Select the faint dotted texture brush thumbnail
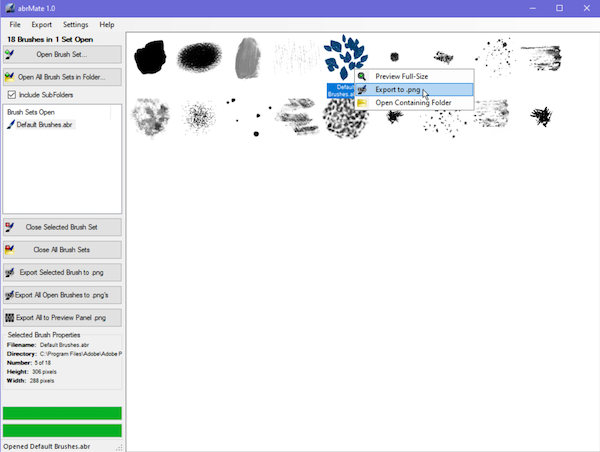Viewport: 600px width, 452px height. (296, 57)
